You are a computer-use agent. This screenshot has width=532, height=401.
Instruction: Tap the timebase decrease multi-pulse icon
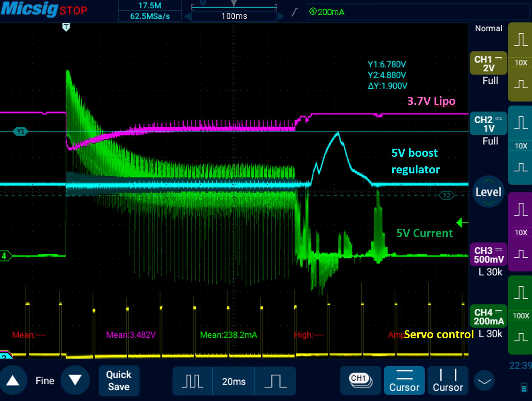192,381
